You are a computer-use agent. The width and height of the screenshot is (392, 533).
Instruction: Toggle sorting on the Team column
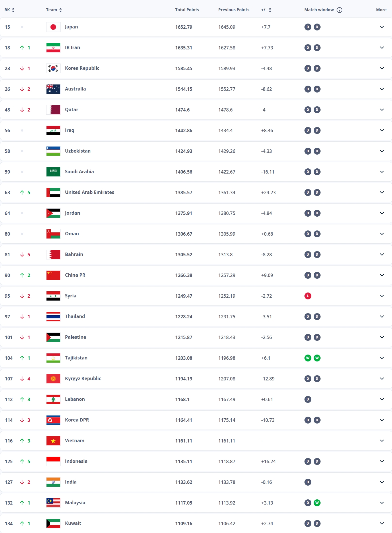(x=60, y=9)
